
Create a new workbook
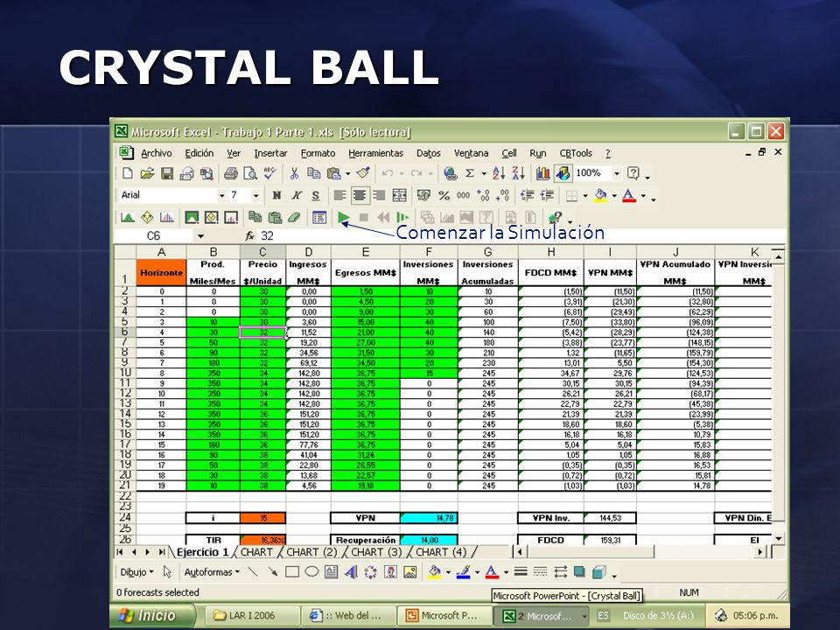128,173
